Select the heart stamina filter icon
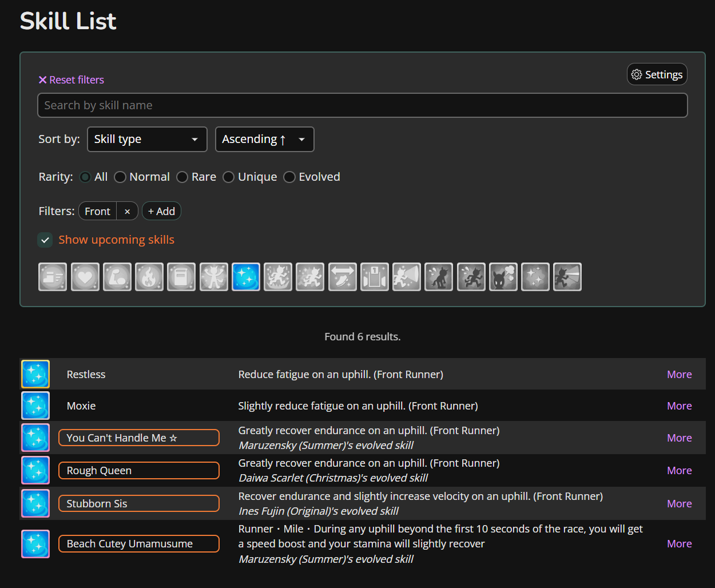The height and width of the screenshot is (588, 715). (x=85, y=277)
